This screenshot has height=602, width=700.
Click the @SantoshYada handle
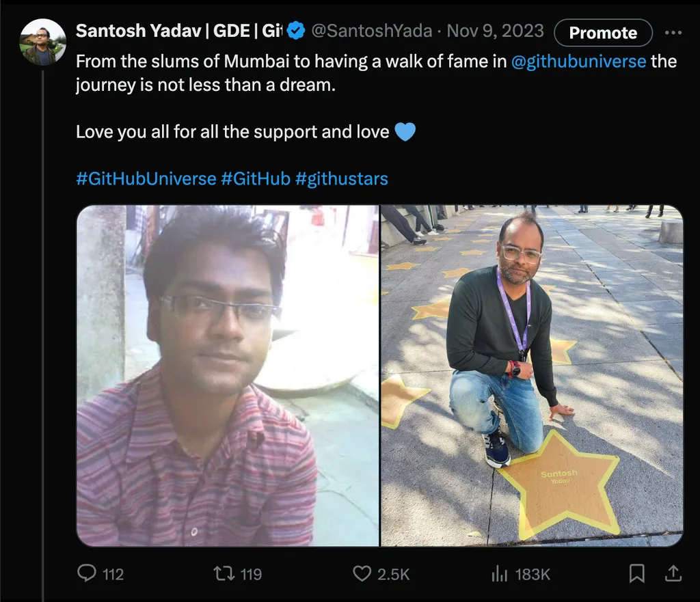tap(371, 31)
